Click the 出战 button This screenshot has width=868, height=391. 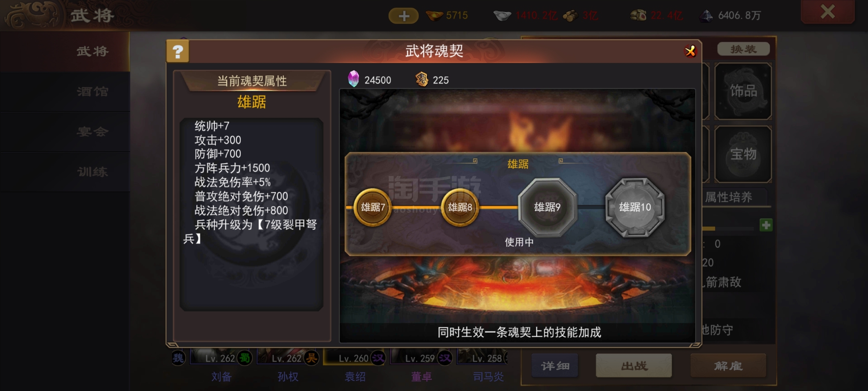pyautogui.click(x=634, y=366)
